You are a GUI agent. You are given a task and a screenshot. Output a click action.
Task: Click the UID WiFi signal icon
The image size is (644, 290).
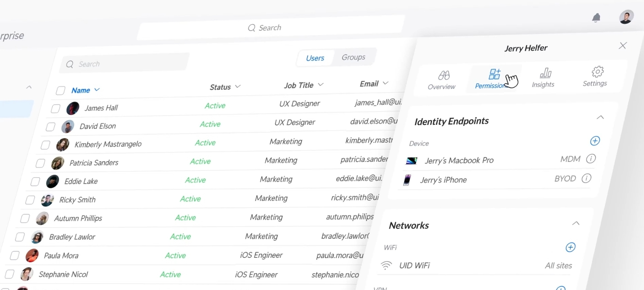[x=386, y=265]
